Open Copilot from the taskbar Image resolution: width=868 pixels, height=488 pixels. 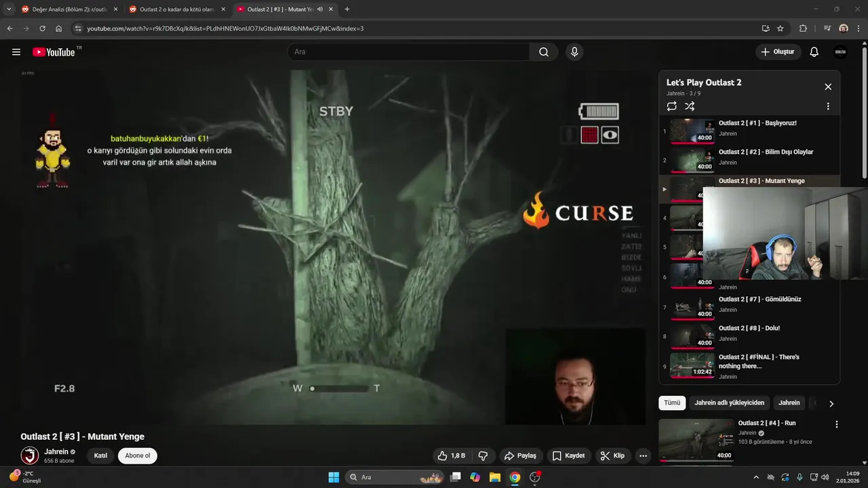click(475, 477)
